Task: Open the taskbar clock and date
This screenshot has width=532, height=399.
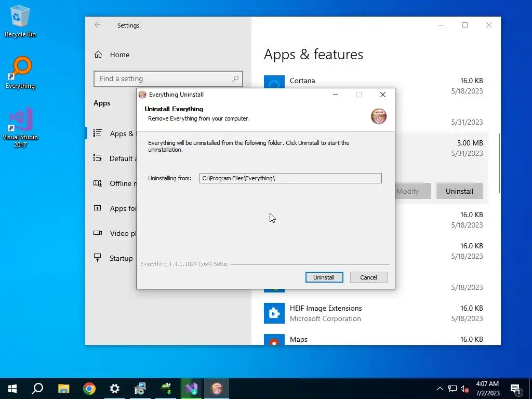Action: click(x=487, y=389)
